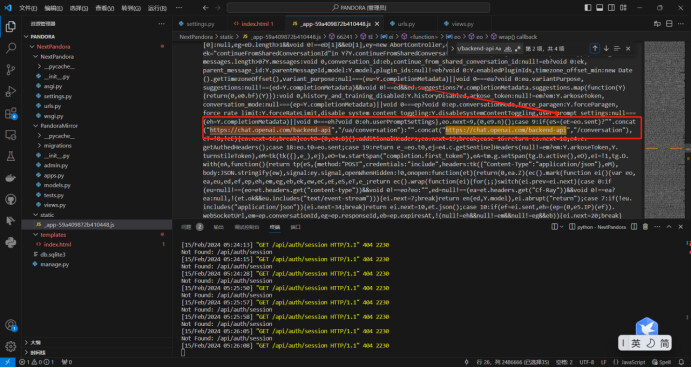The image size is (692, 368).
Task: Close the find widget
Action: tap(628, 49)
